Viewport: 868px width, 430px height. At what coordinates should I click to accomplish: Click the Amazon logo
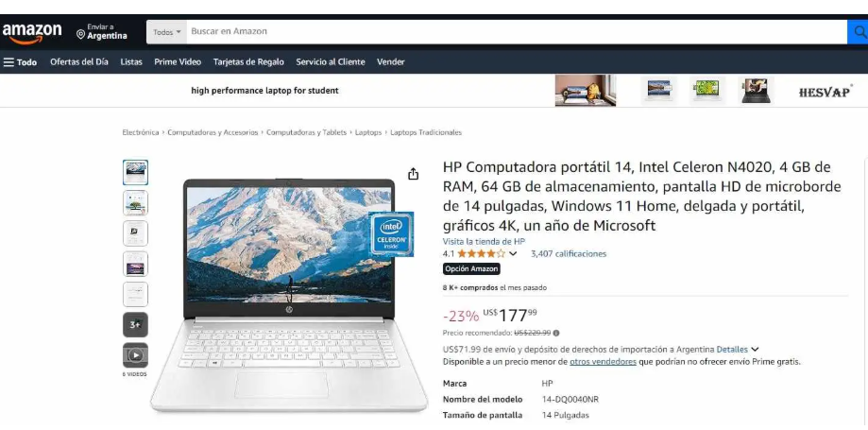(x=32, y=33)
